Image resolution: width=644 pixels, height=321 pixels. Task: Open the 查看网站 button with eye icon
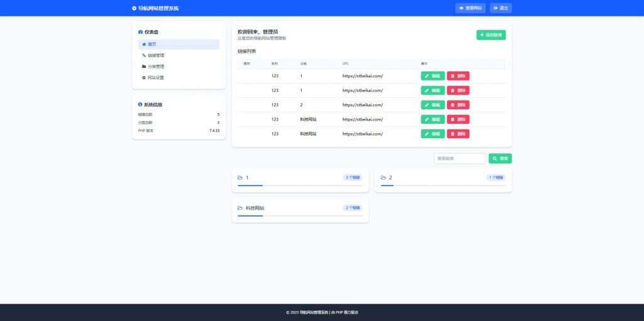tap(470, 8)
